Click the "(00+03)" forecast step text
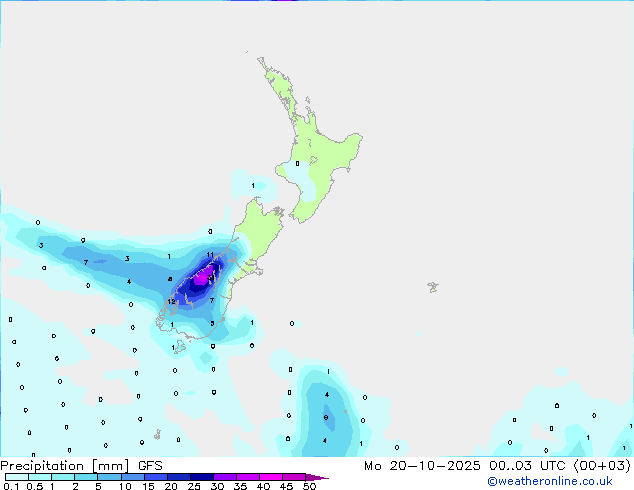Image resolution: width=634 pixels, height=490 pixels. pyautogui.click(x=602, y=466)
